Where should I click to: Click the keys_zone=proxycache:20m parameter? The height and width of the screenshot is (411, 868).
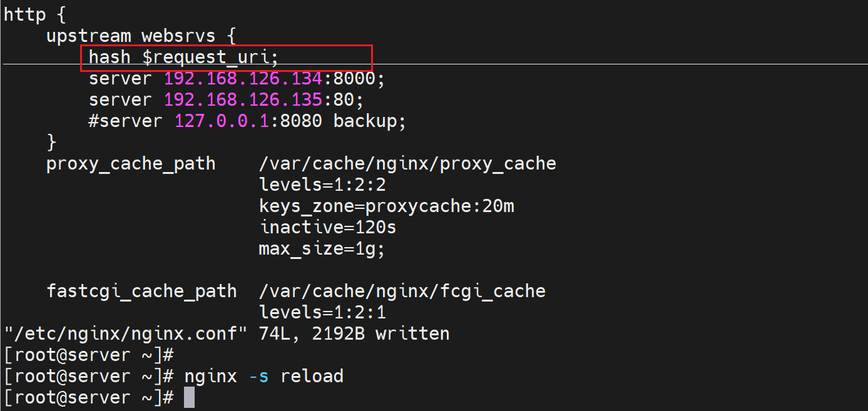tap(386, 206)
